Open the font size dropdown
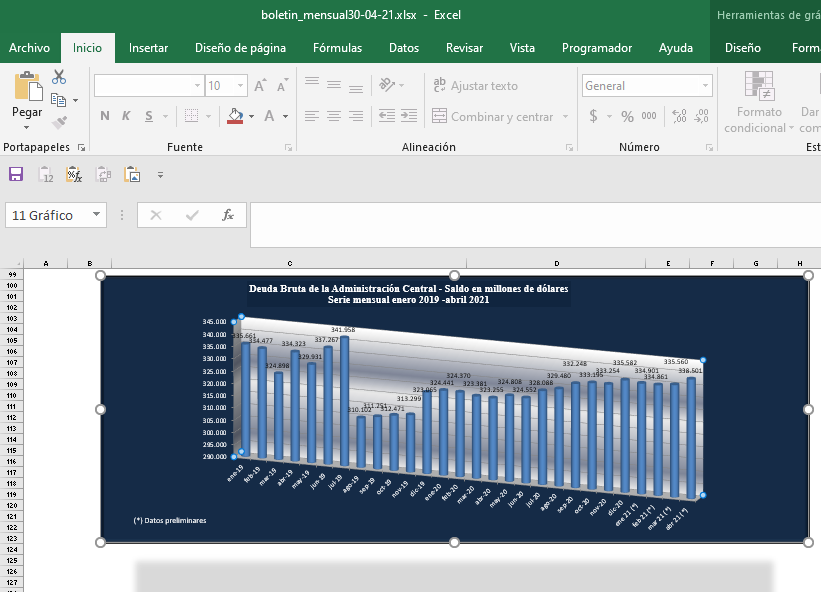Screen dimensions: 821x592 (240, 85)
